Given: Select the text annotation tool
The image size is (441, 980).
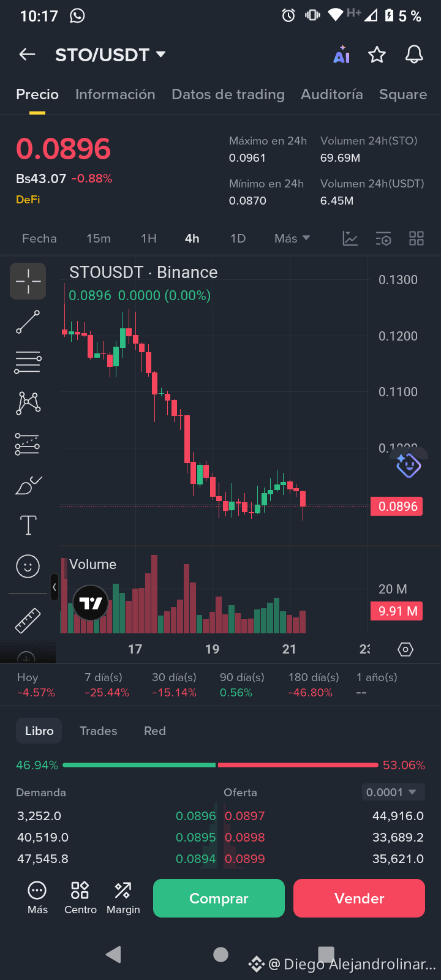Looking at the screenshot, I should [x=28, y=525].
